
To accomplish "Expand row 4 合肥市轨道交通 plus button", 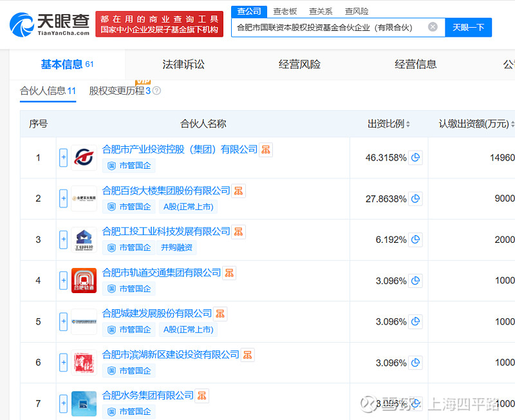I will 63,281.
